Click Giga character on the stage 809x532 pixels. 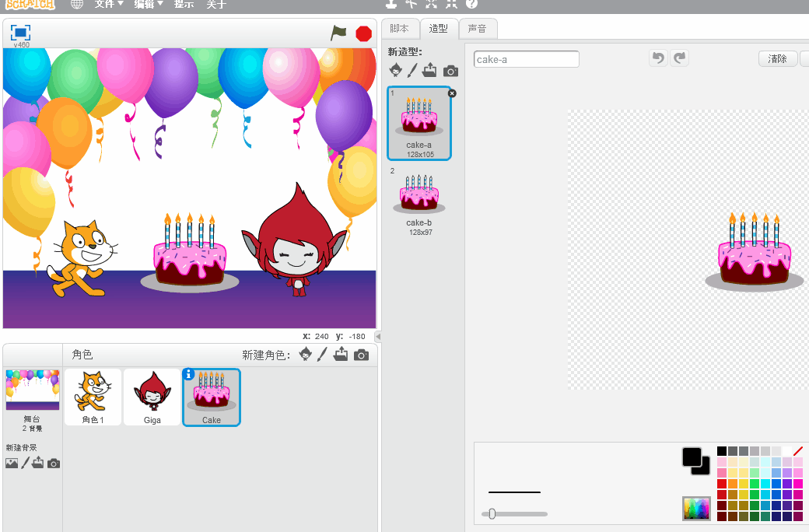click(294, 240)
